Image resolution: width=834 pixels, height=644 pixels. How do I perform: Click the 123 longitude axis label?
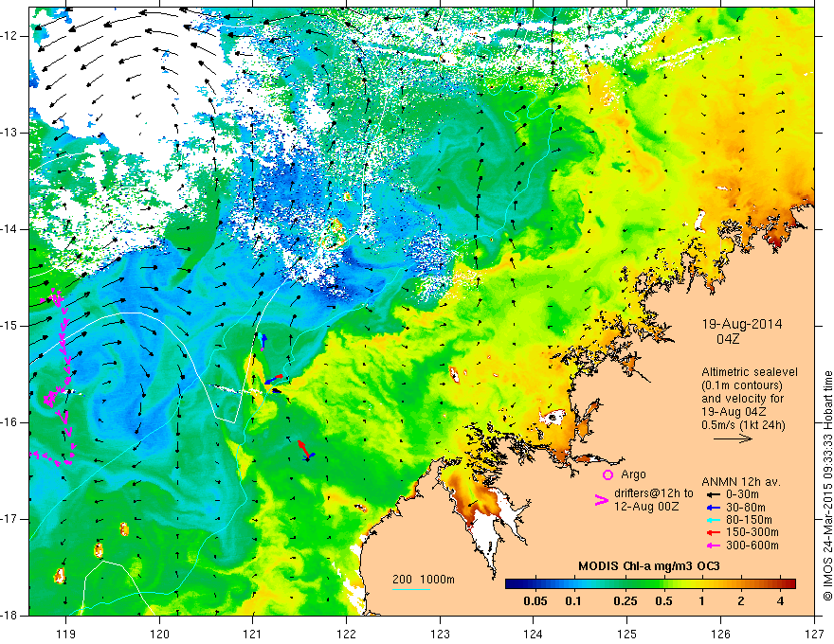[x=440, y=634]
